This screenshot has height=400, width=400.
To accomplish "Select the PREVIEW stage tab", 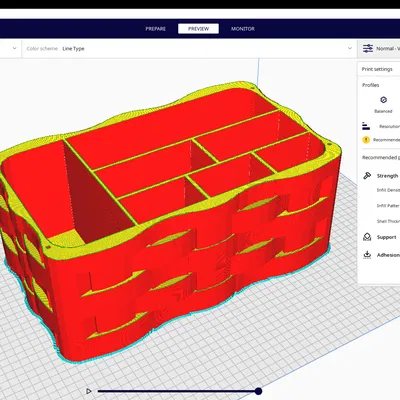I will coord(198,29).
